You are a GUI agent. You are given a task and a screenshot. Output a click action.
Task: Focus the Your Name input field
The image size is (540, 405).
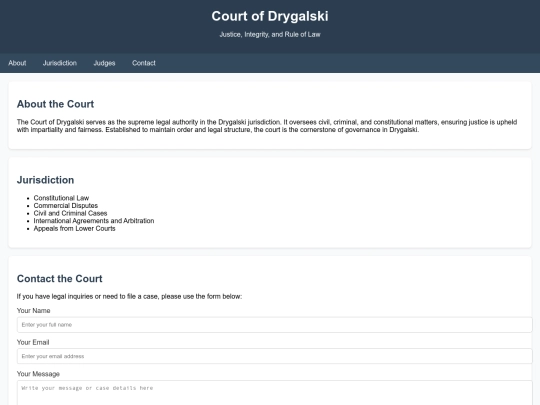(274, 325)
